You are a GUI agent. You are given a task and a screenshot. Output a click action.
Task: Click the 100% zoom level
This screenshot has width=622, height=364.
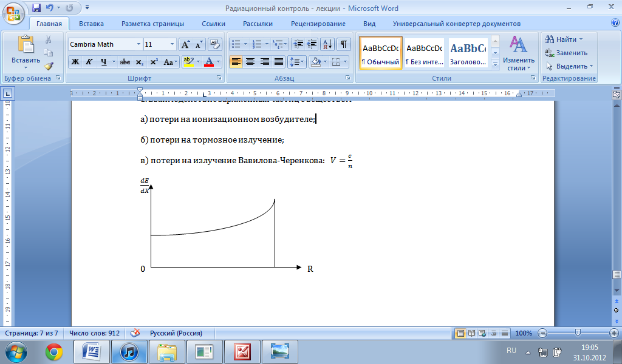point(523,333)
